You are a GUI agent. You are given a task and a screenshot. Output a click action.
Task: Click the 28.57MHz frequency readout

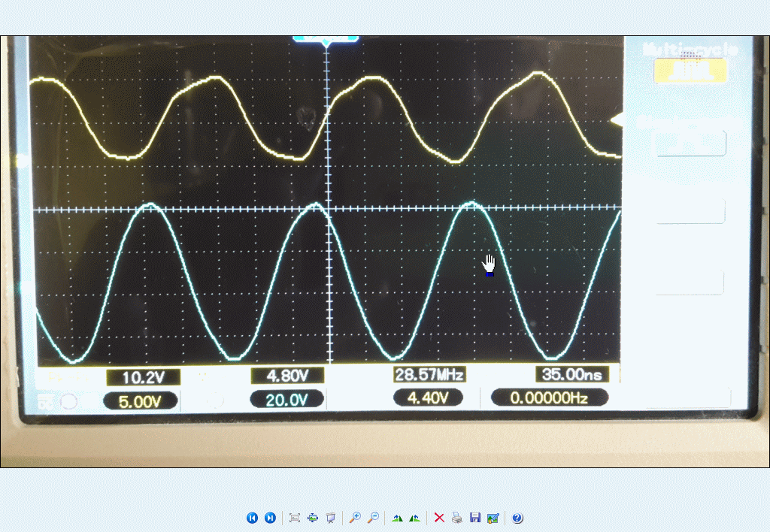pyautogui.click(x=429, y=374)
